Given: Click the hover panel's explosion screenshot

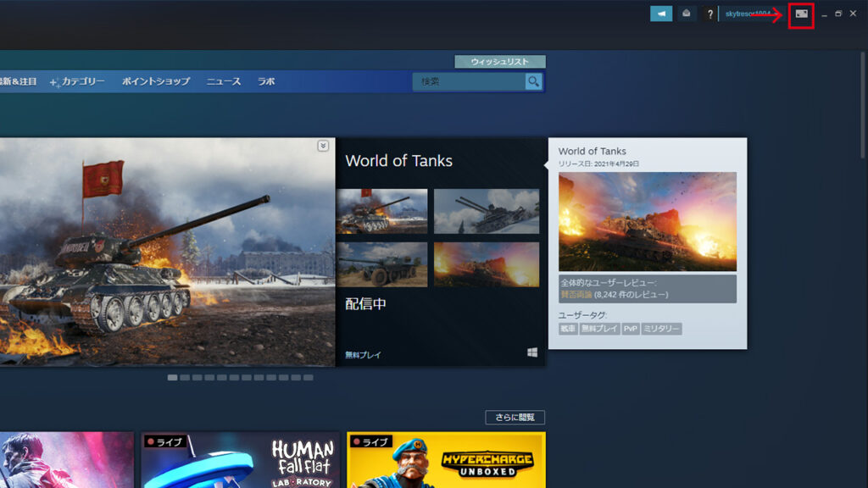Looking at the screenshot, I should (648, 221).
